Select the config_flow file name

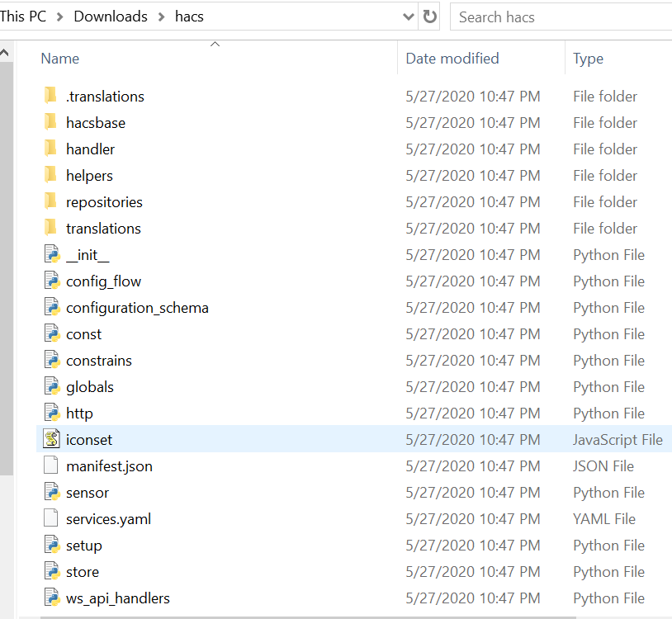[103, 281]
